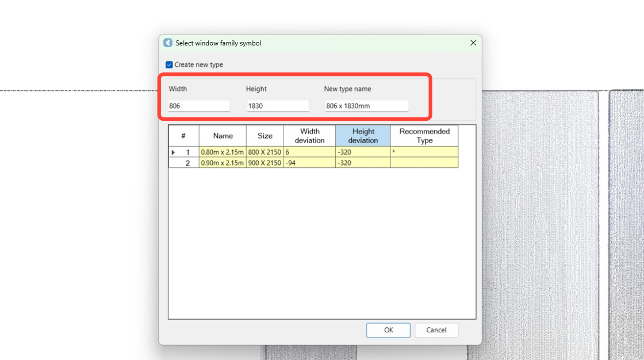Select the 0.90m x 2.15m row
The height and width of the screenshot is (360, 644).
tap(222, 163)
